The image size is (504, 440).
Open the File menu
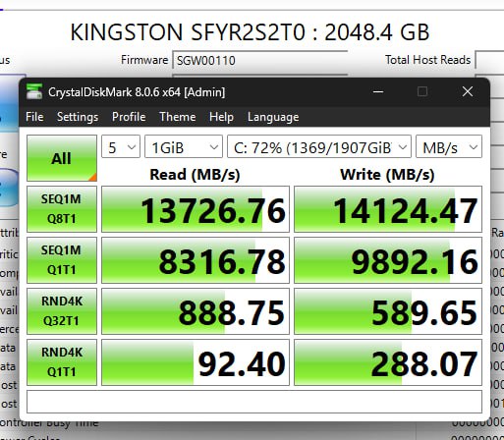point(34,117)
